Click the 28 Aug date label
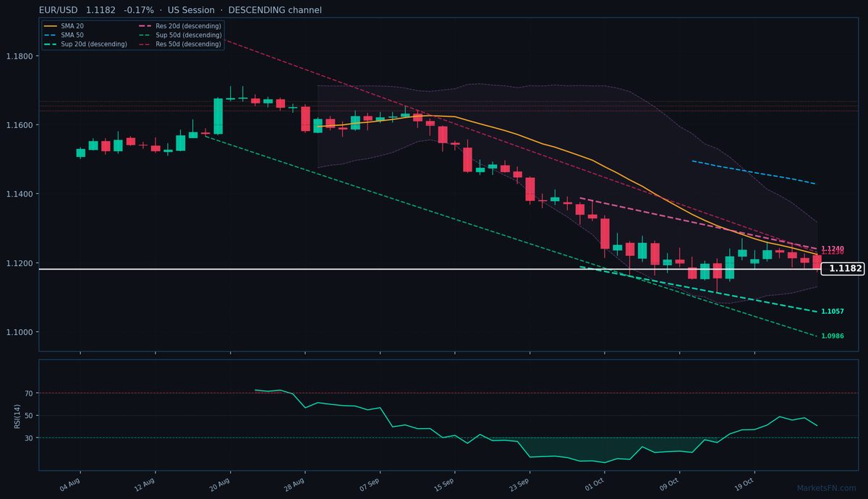Image resolution: width=868 pixels, height=499 pixels. pos(295,484)
